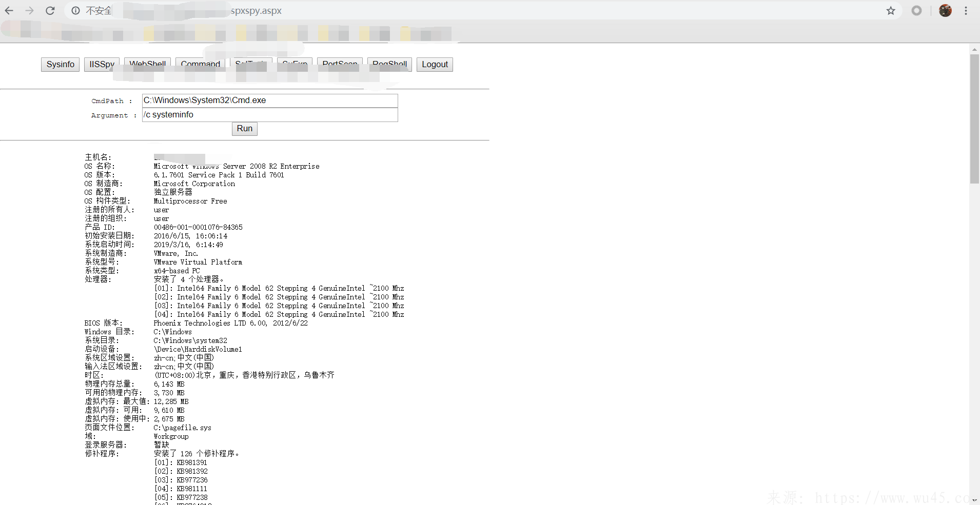Open the PortScan page
Viewport: 980px width, 505px height.
pyautogui.click(x=340, y=64)
